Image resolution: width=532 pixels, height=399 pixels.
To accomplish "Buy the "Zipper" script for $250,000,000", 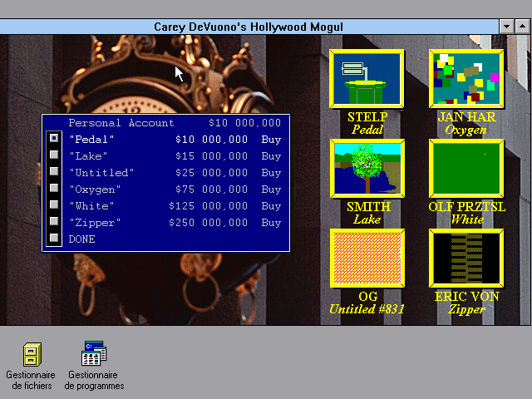I will tap(271, 223).
